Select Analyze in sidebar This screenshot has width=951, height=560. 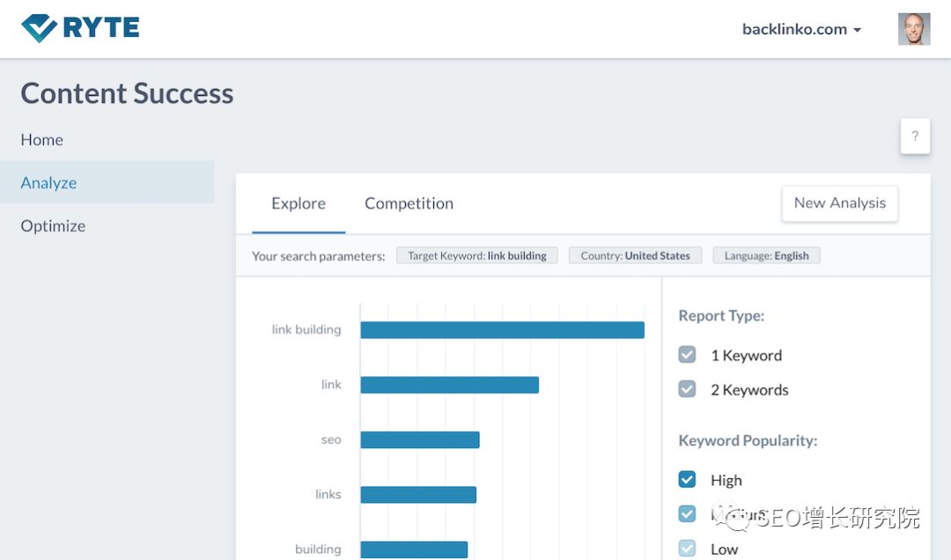pyautogui.click(x=107, y=182)
